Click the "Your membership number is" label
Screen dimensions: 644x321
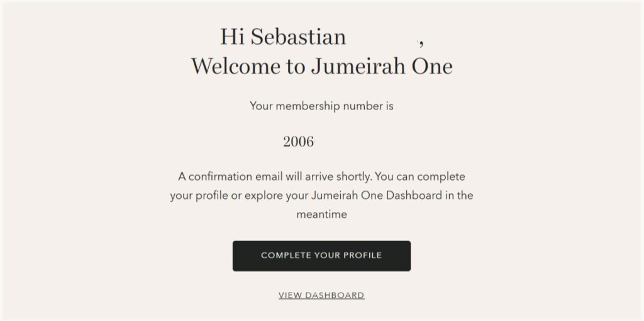coord(321,106)
